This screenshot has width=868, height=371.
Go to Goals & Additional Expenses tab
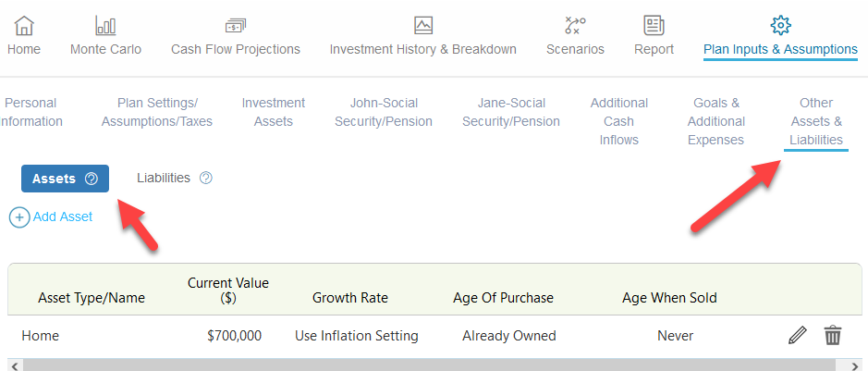point(716,121)
